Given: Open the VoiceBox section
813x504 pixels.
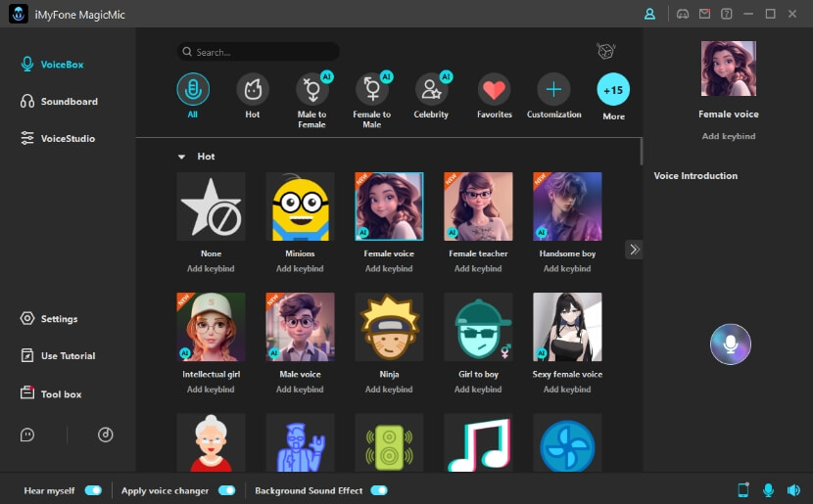Looking at the screenshot, I should pos(52,65).
